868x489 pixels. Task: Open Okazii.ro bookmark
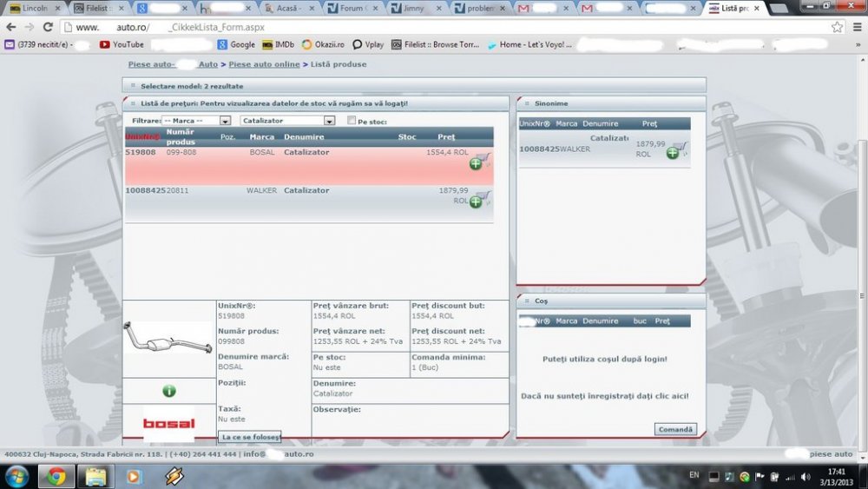tap(323, 44)
